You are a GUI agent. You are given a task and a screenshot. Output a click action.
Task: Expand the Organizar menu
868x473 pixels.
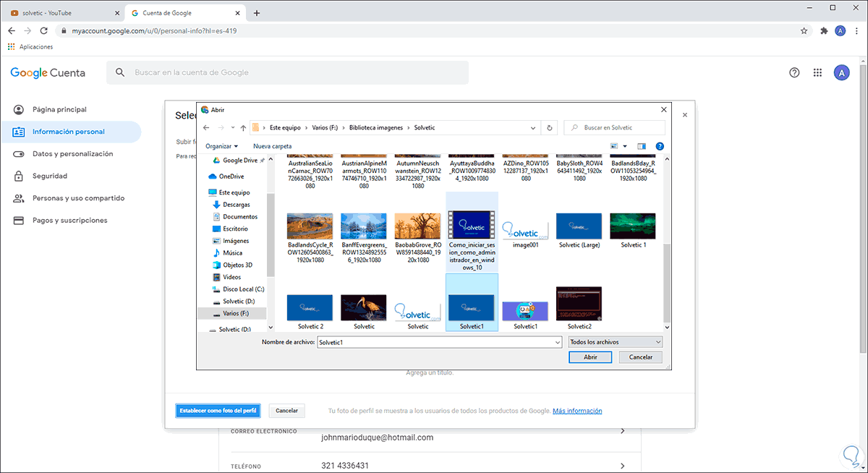tap(222, 146)
